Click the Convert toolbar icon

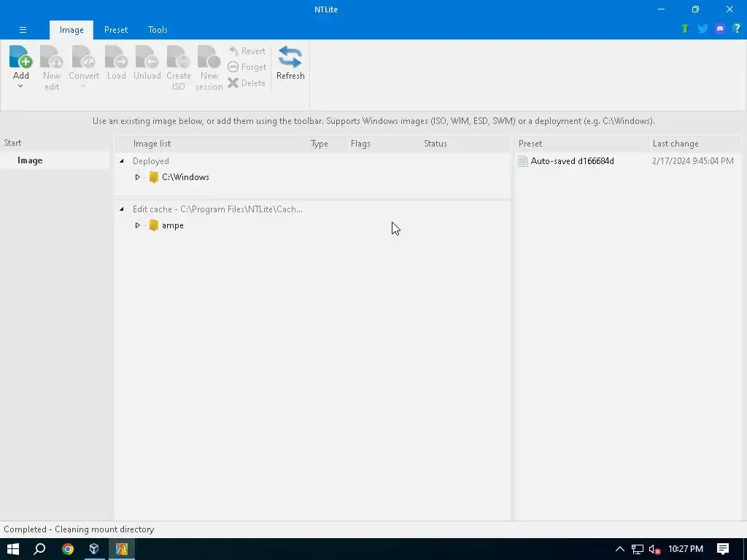(x=83, y=57)
